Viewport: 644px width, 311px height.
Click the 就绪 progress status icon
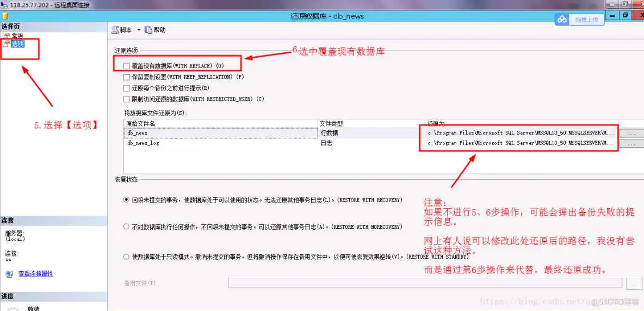14,308
